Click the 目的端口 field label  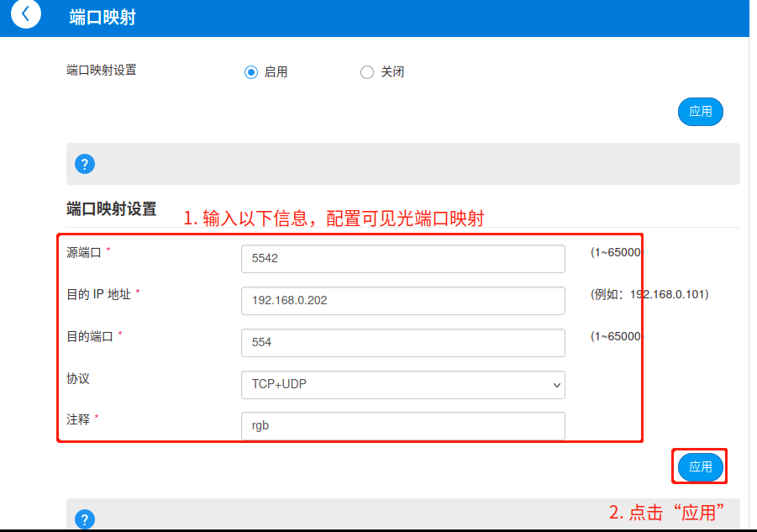[90, 336]
